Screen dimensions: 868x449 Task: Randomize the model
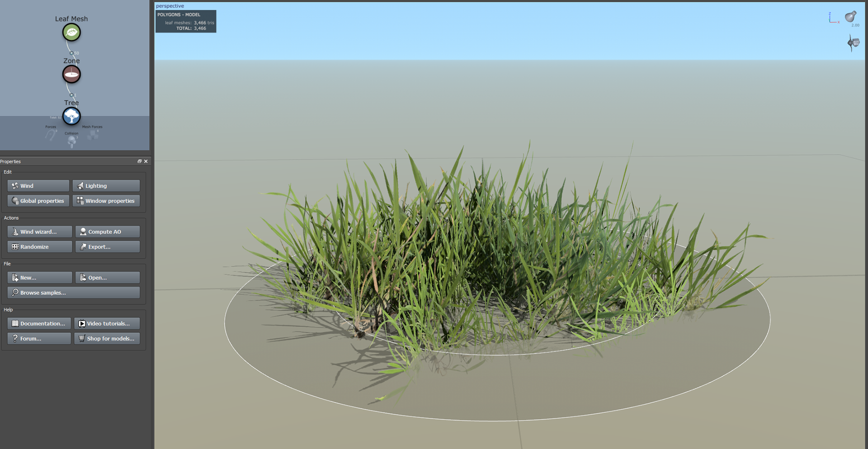pos(40,247)
